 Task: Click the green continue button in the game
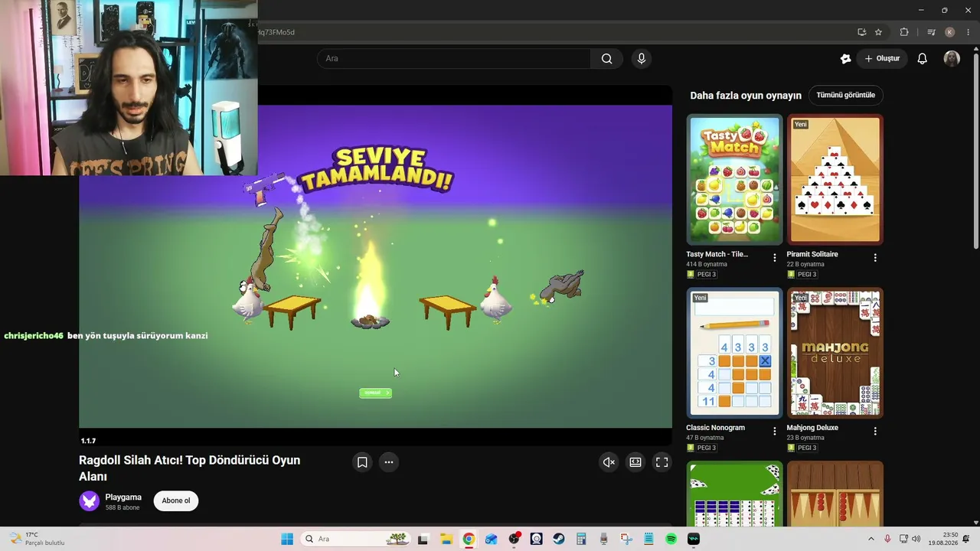375,393
